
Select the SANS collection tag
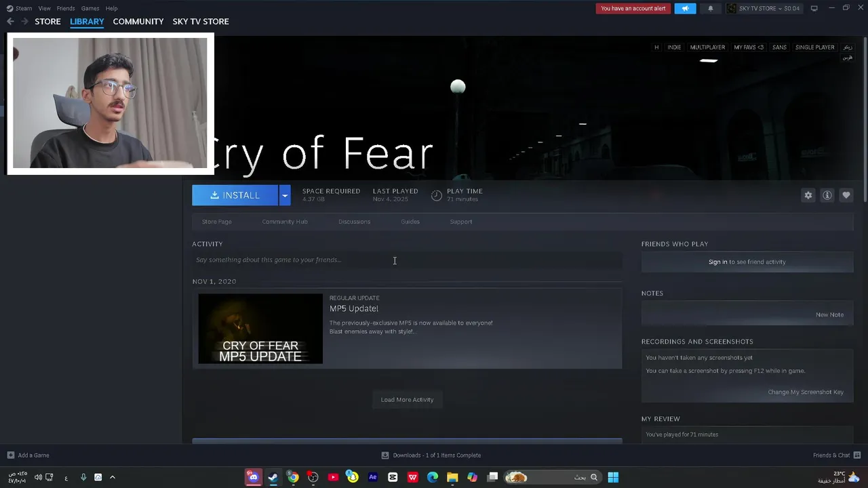779,47
